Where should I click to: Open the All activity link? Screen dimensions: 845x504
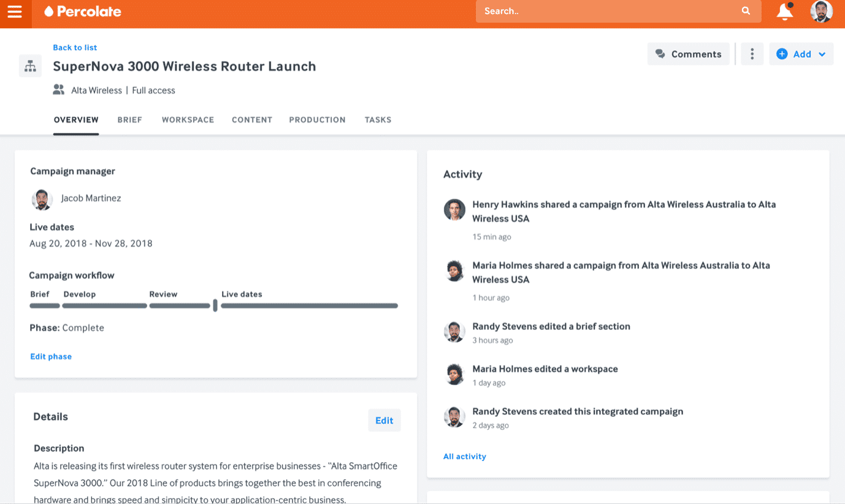[465, 456]
